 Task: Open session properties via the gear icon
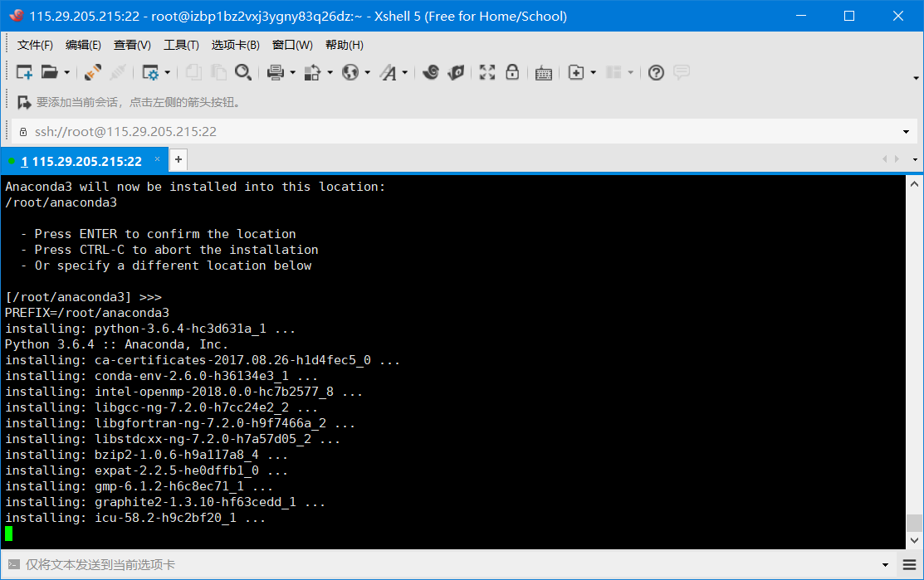(151, 72)
